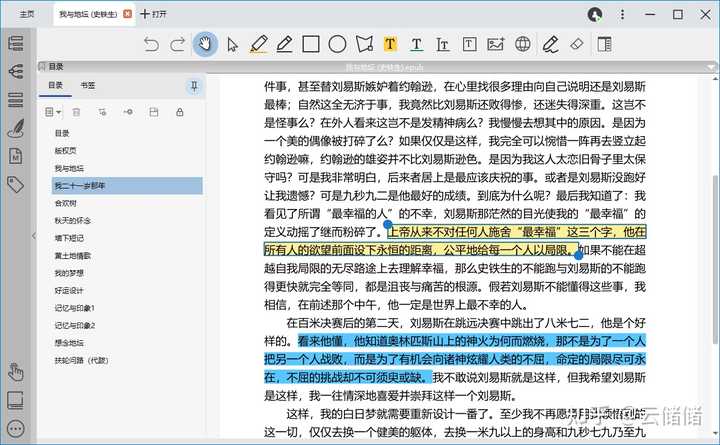This screenshot has width=720, height=445.
Task: Open the 扶轮问路 (代跋) chapter
Action: (81, 360)
